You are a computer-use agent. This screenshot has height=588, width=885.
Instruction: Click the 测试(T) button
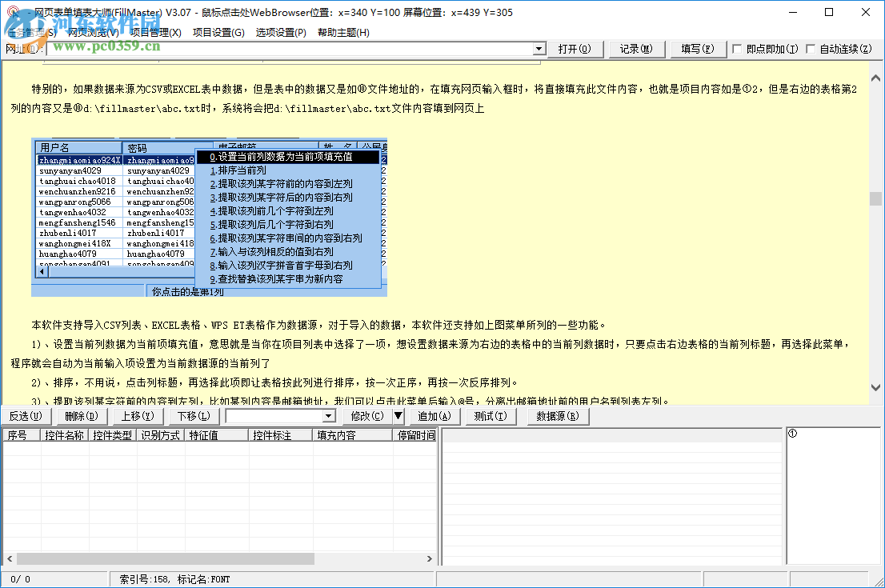tap(494, 415)
